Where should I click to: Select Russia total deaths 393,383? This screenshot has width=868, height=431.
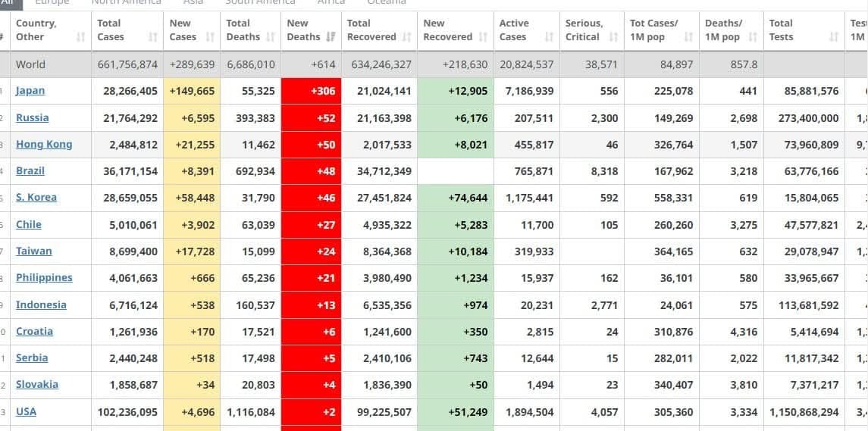255,118
